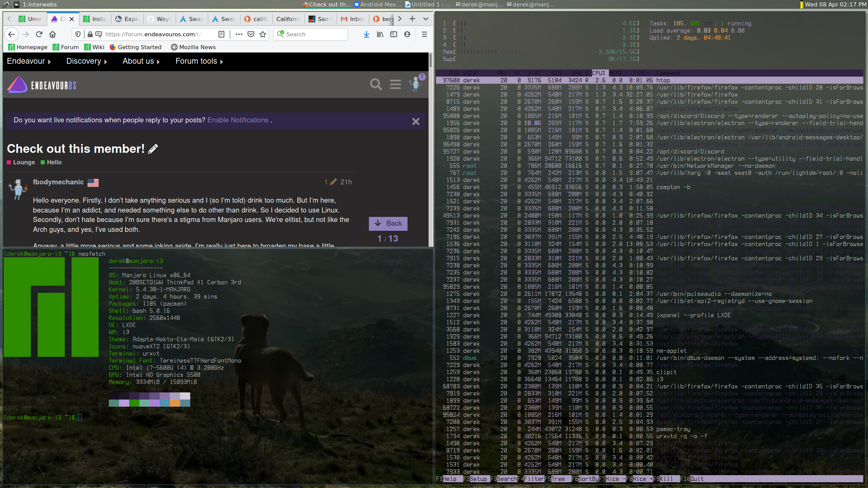Image resolution: width=868 pixels, height=488 pixels.
Task: Toggle reader view in address bar
Action: coord(221,34)
